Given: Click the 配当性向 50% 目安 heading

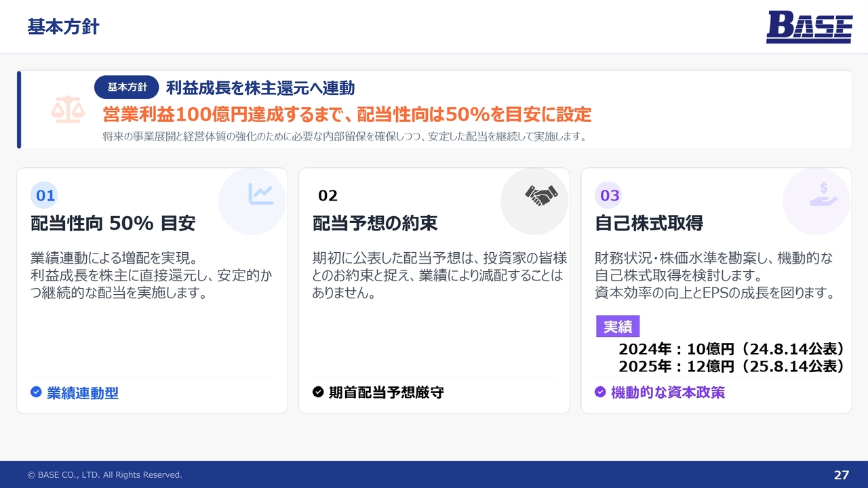Looking at the screenshot, I should pyautogui.click(x=113, y=223).
